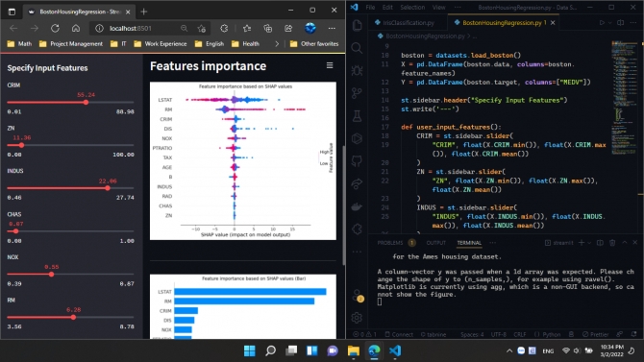The height and width of the screenshot is (362, 644).
Task: Open browser Favorites list icon
Action: coord(247,28)
